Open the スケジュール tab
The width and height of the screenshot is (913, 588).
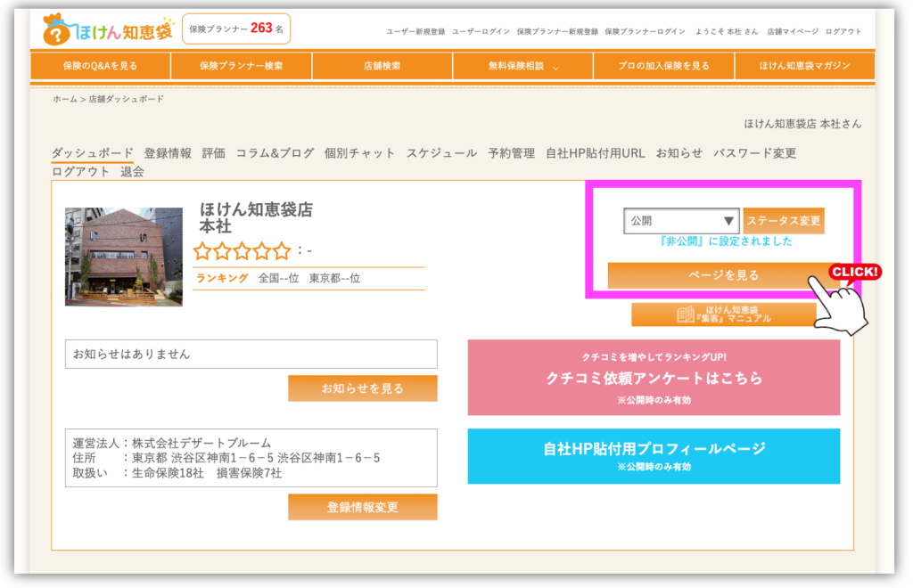441,153
